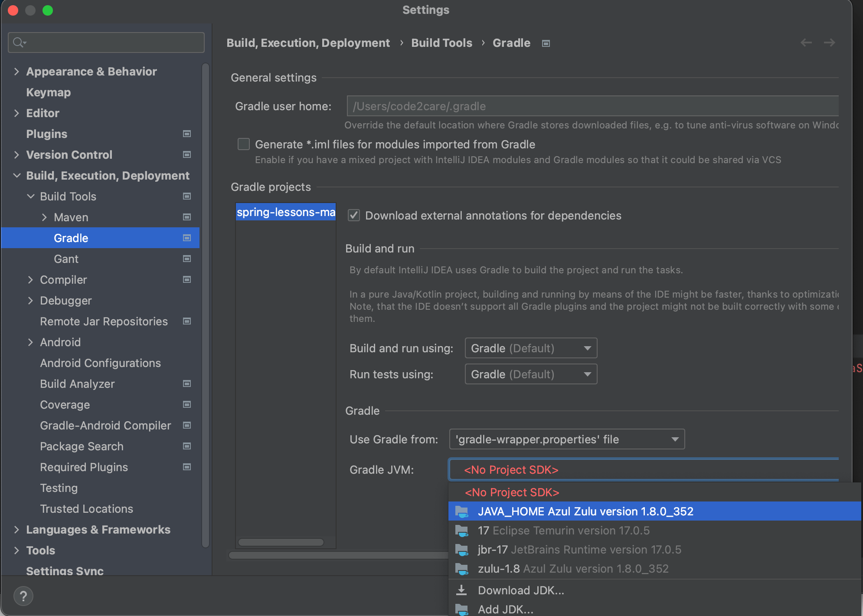
Task: Click the square indicator beside Build Analyzer
Action: click(x=186, y=383)
